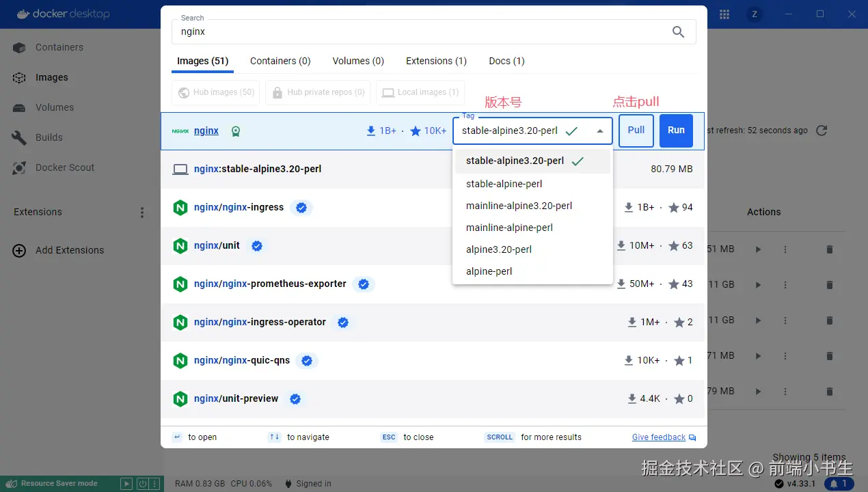Switch to the Docs (1) tab
This screenshot has width=868, height=492.
[x=506, y=61]
